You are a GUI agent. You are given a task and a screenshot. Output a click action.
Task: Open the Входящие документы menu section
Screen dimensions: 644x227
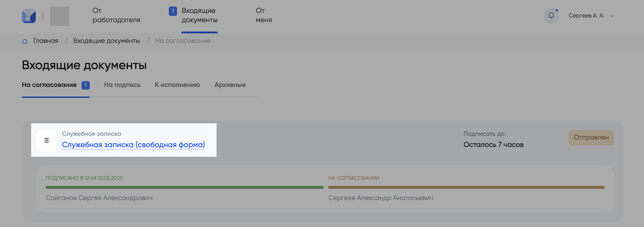[199, 15]
